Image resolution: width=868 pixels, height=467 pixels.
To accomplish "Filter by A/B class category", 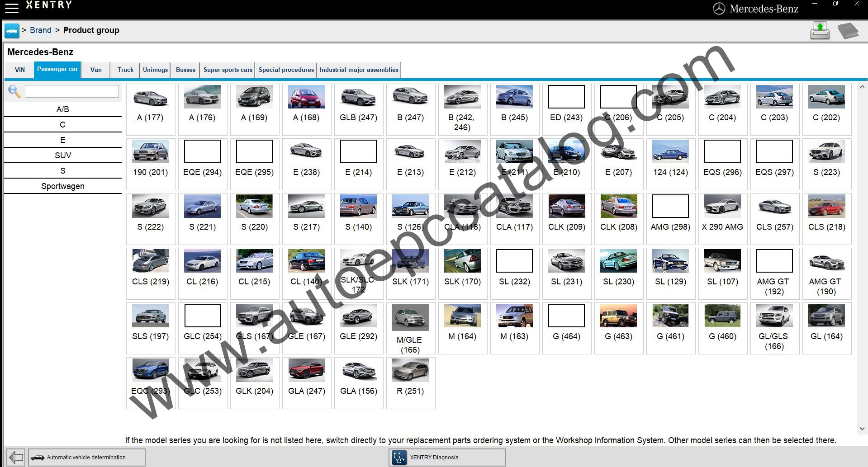I will [63, 109].
